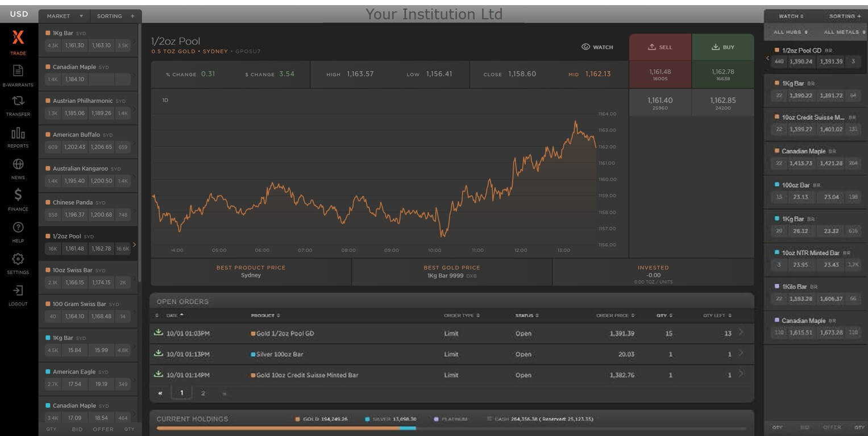The width and height of the screenshot is (868, 436).
Task: Select Australian Kangaroo SYD product
Action: click(x=88, y=176)
